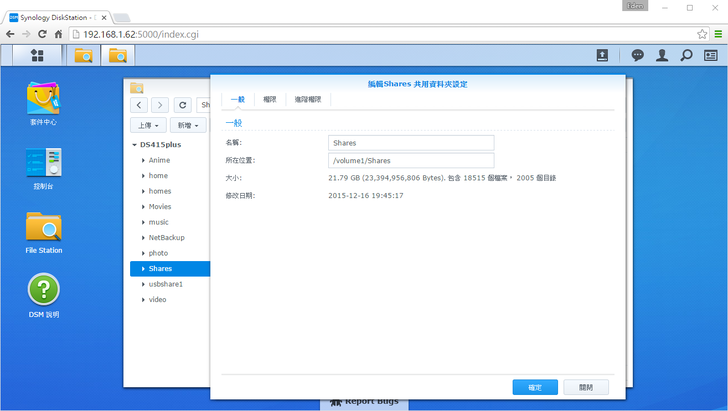
Task: Click the File Station refresh button
Action: [x=181, y=104]
